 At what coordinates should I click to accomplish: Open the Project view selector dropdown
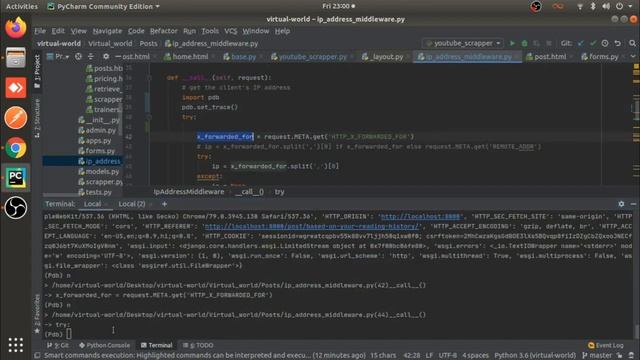(58, 57)
